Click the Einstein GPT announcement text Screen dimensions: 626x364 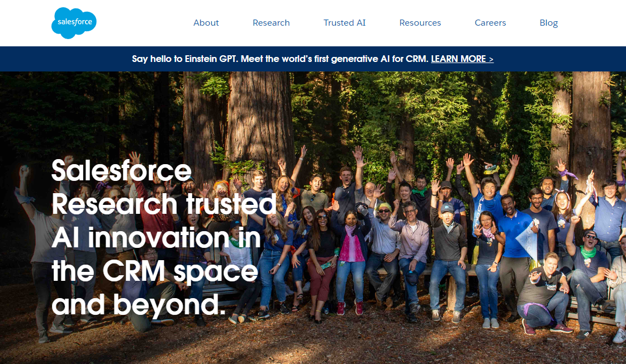coord(280,59)
